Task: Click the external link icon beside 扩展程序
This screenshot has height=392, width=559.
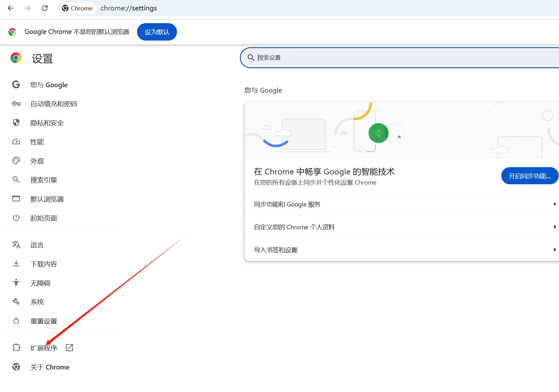Action: 69,348
